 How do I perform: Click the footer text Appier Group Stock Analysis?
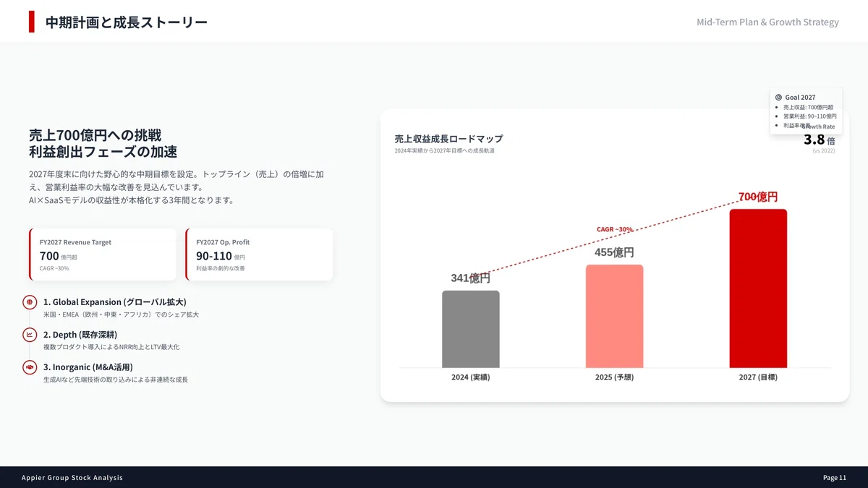(72, 478)
